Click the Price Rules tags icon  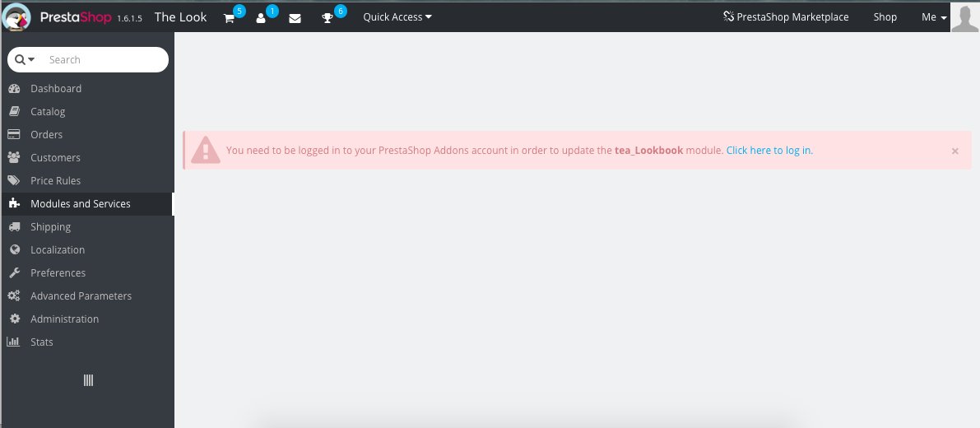click(14, 180)
